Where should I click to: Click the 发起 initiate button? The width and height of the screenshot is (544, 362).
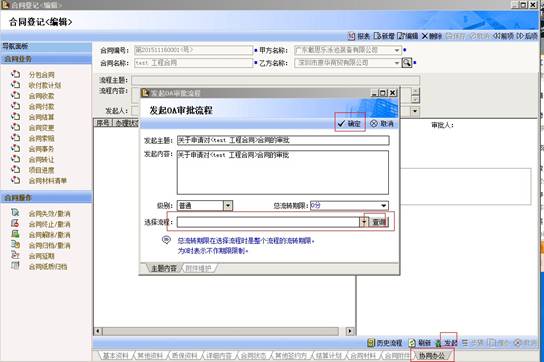[447, 343]
